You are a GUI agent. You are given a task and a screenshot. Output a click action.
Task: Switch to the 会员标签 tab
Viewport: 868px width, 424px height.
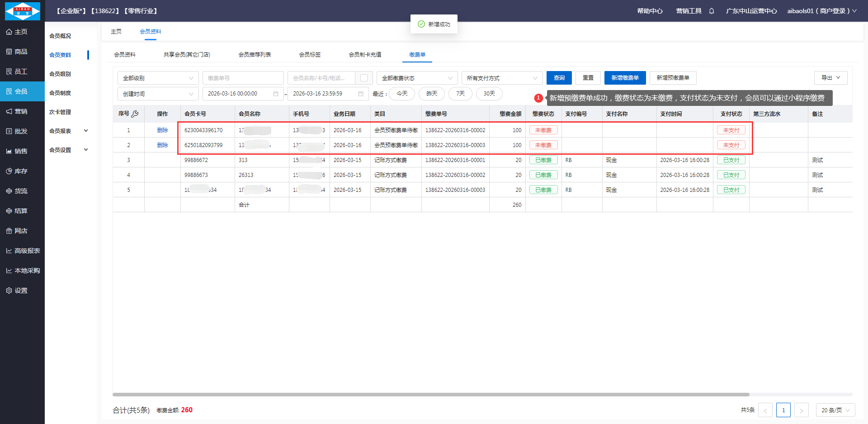click(310, 55)
